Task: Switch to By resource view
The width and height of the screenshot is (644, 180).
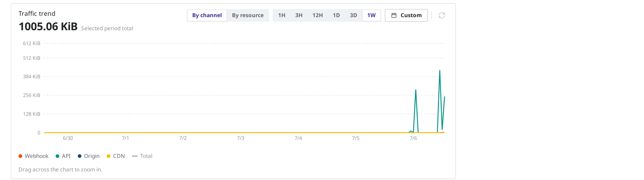Action: coord(248,16)
